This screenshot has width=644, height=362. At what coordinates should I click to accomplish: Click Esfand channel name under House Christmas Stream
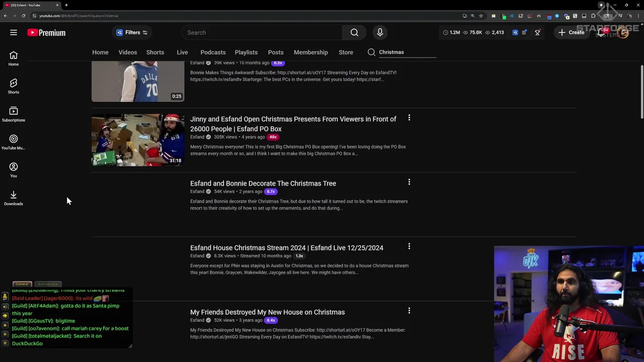[197, 256]
